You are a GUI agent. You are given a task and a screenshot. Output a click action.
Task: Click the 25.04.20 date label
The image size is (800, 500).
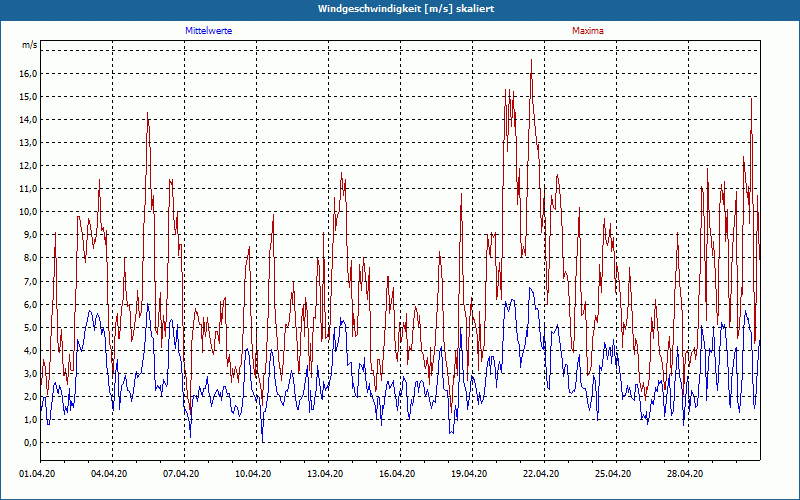pyautogui.click(x=613, y=474)
